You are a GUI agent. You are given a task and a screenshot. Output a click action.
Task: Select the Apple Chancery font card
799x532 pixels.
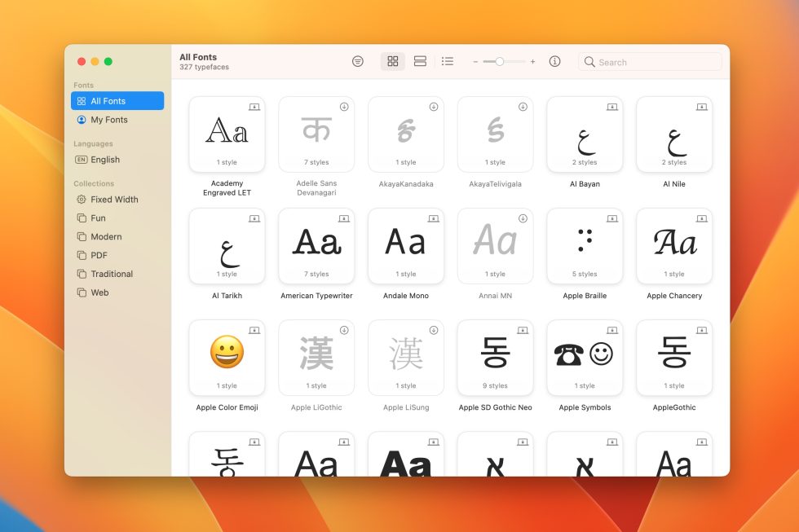click(x=674, y=246)
